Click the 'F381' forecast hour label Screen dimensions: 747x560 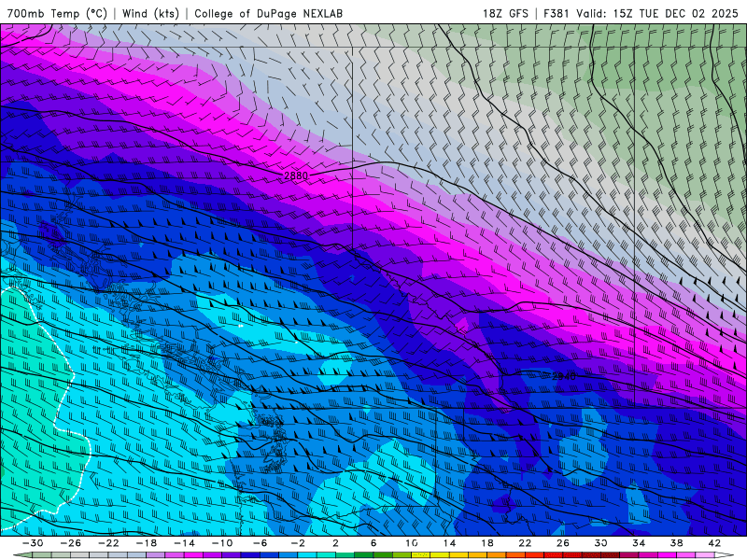coord(556,13)
